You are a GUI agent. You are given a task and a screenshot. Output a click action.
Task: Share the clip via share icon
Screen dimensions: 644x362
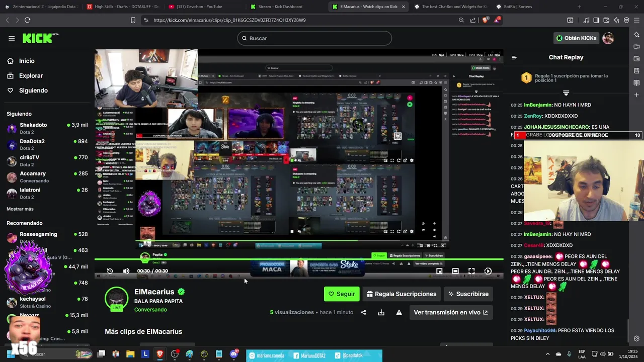364,312
